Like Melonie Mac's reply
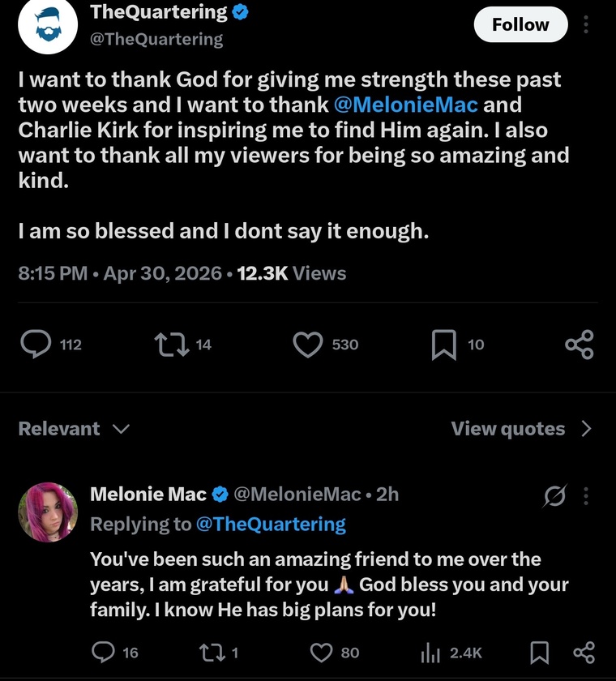This screenshot has width=616, height=681. tap(321, 653)
